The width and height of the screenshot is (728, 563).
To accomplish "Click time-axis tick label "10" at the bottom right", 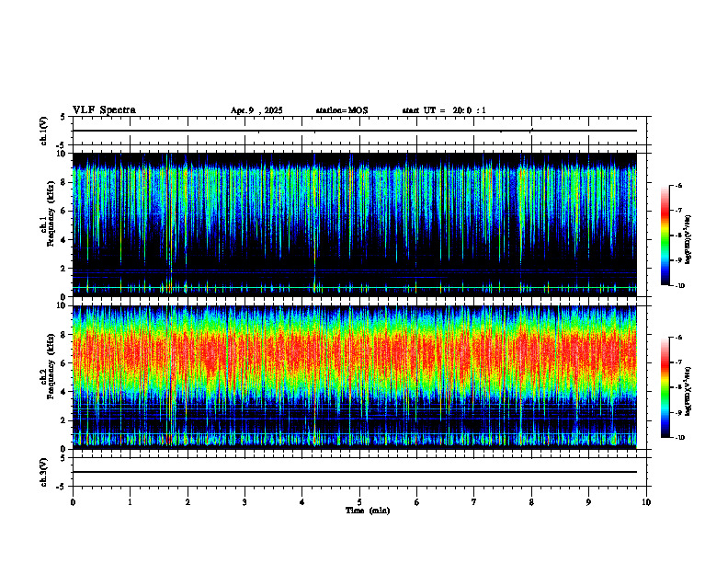I will pos(646,502).
